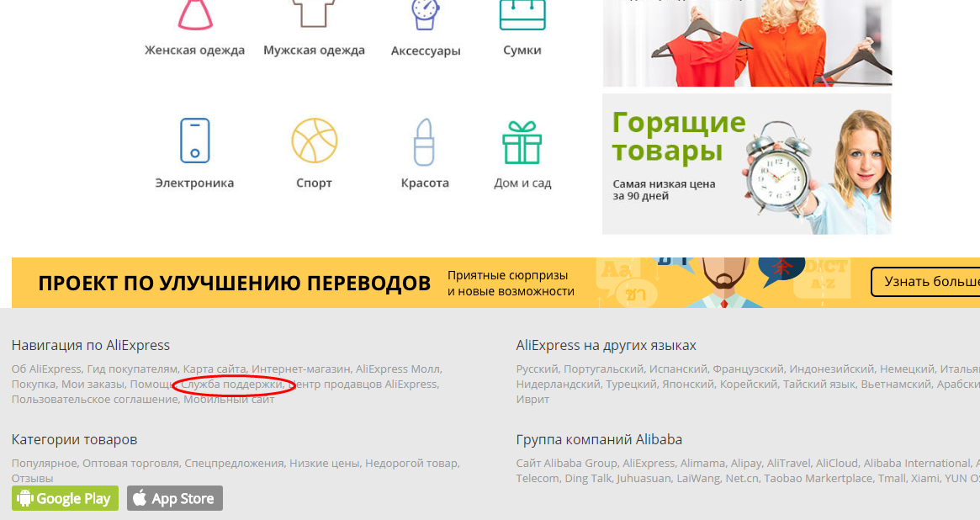The image size is (980, 520).
Task: Open the Спорт basketball icon
Action: 314,141
